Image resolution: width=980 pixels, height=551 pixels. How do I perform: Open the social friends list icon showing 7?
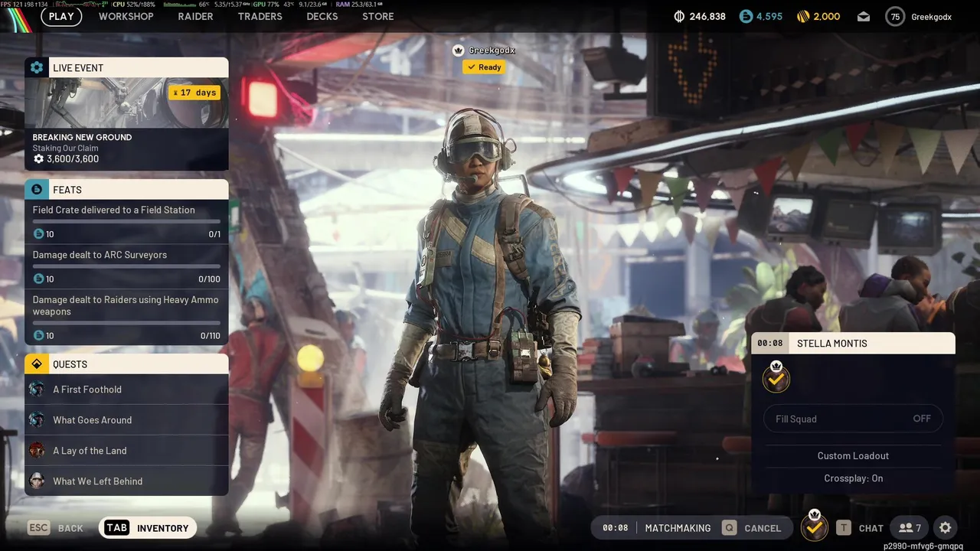910,528
